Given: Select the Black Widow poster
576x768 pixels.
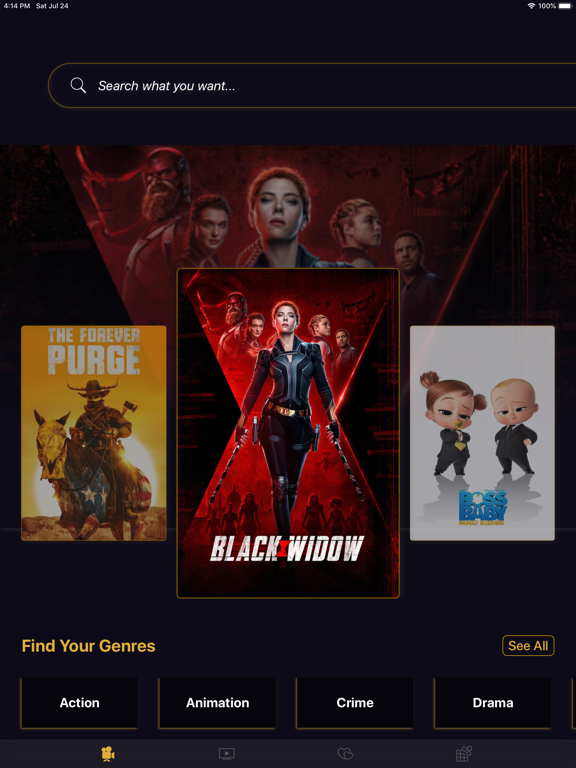Looking at the screenshot, I should (288, 433).
